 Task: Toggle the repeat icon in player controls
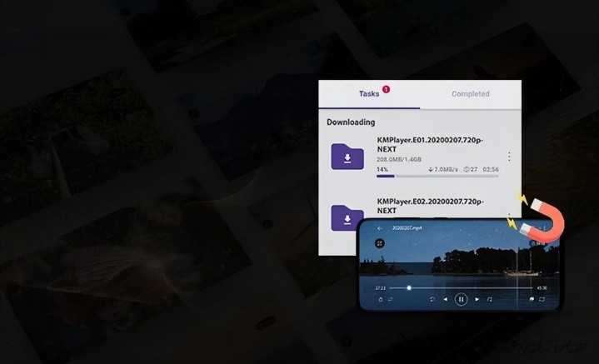coord(391,300)
